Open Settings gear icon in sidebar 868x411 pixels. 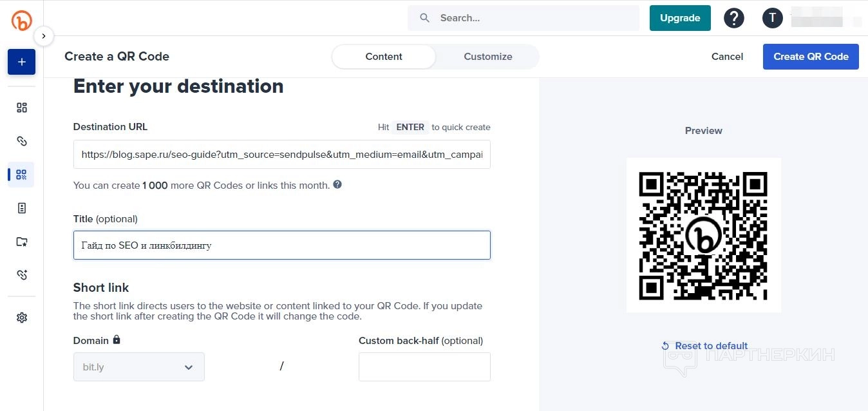[x=22, y=318]
